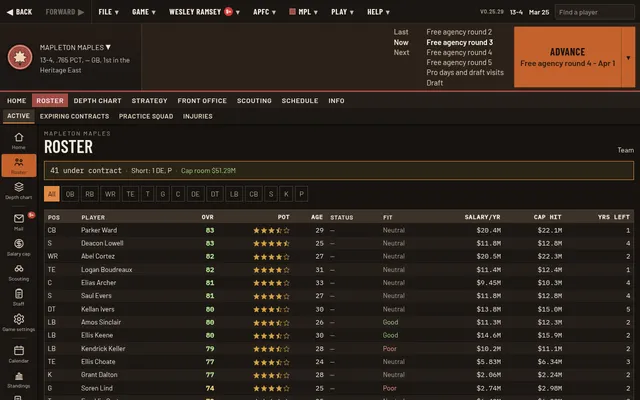Open the File menu
The image size is (640, 400).
tap(108, 12)
